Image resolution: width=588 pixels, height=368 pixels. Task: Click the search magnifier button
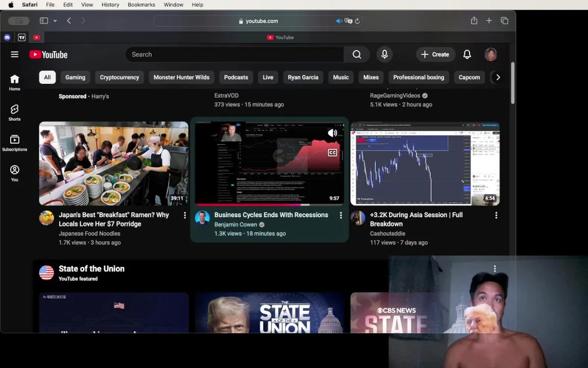pyautogui.click(x=357, y=55)
